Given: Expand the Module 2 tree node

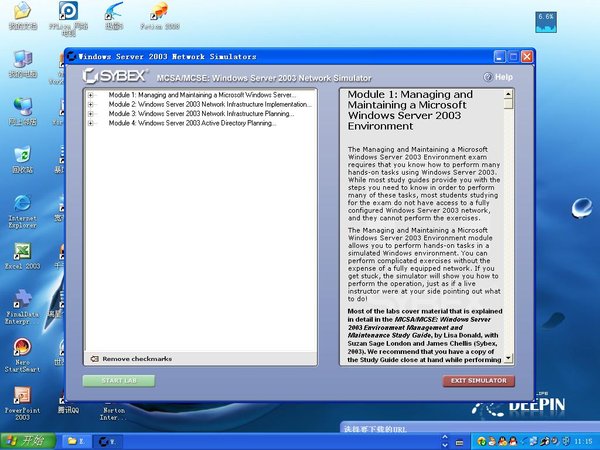Looking at the screenshot, I should click(90, 104).
